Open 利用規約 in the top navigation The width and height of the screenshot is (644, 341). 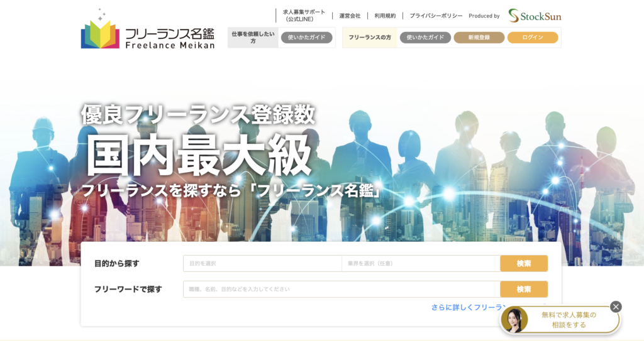pos(385,16)
